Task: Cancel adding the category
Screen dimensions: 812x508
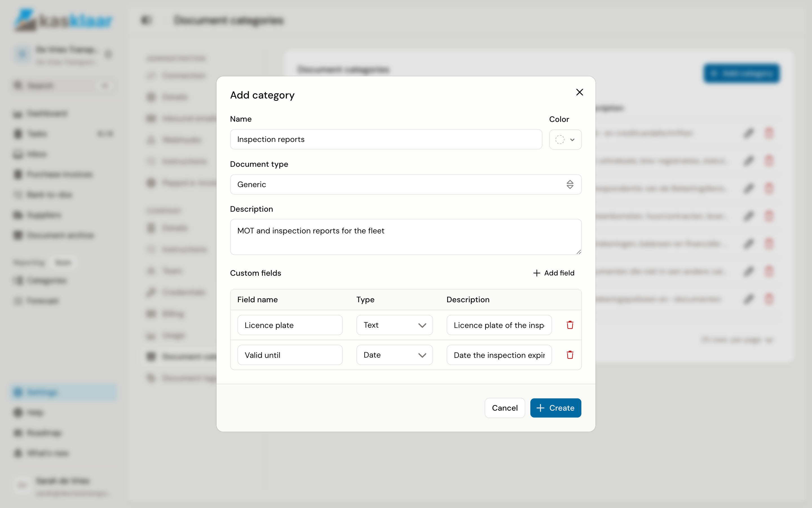Action: click(505, 408)
